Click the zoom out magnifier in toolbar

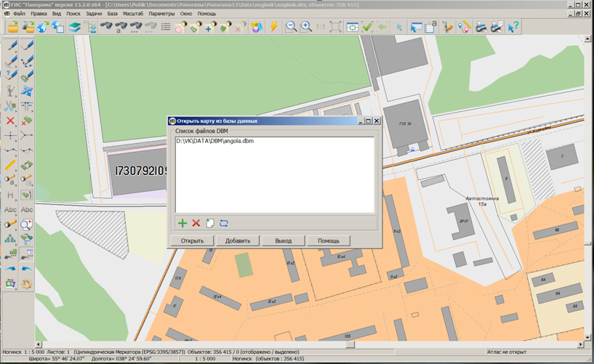(291, 27)
